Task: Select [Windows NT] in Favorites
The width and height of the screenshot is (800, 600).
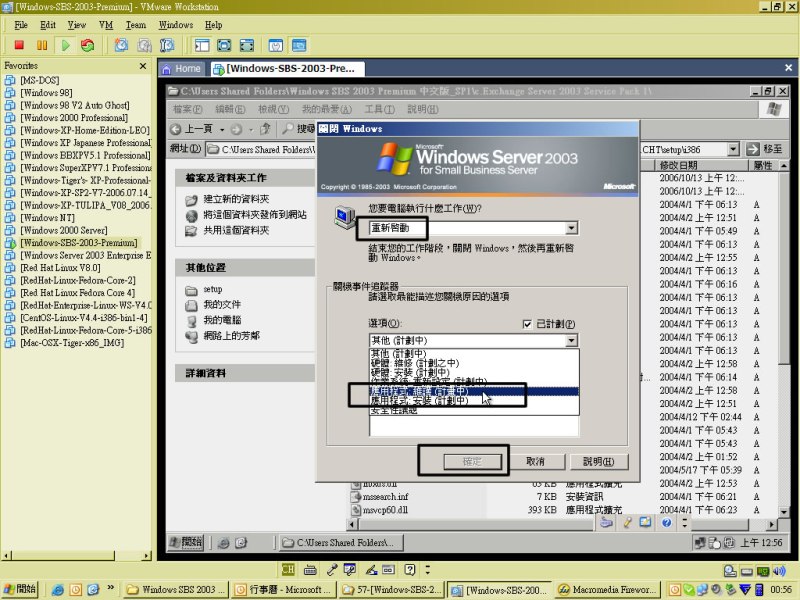Action: point(47,218)
